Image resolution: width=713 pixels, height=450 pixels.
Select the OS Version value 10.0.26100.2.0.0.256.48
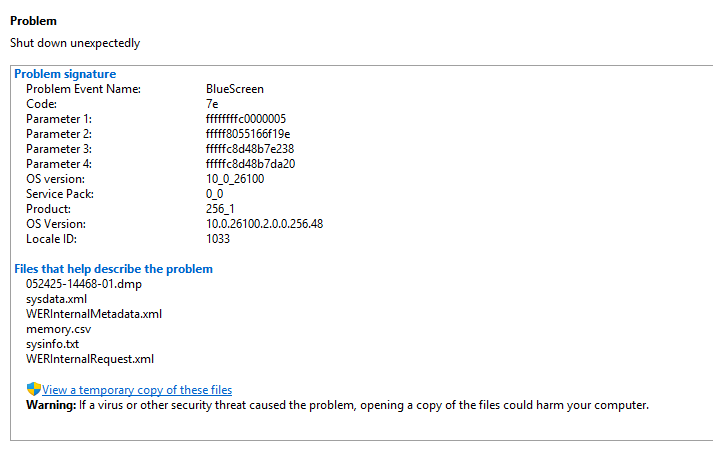pos(264,224)
